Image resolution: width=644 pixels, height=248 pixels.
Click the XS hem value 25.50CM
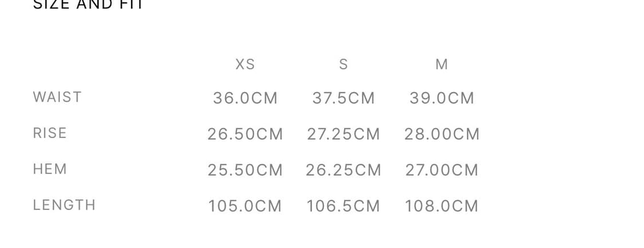pos(245,170)
